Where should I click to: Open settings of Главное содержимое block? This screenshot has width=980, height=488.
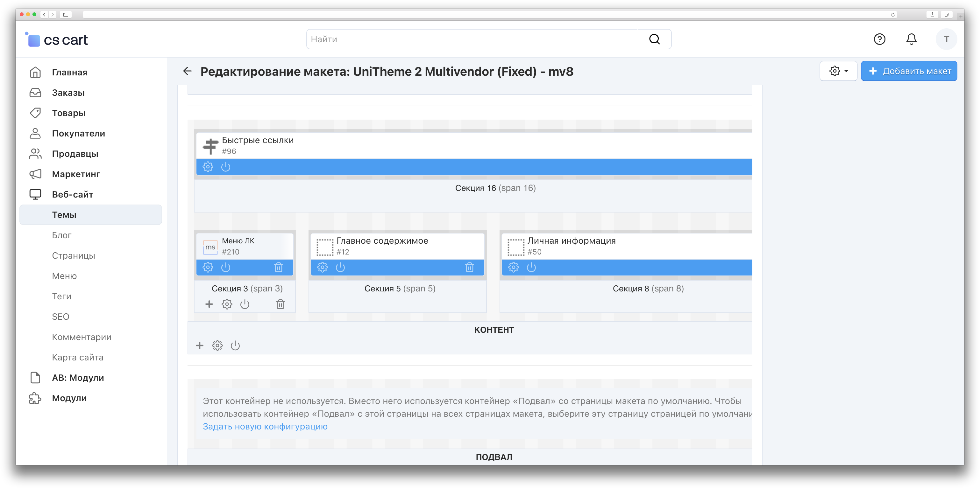pos(322,267)
